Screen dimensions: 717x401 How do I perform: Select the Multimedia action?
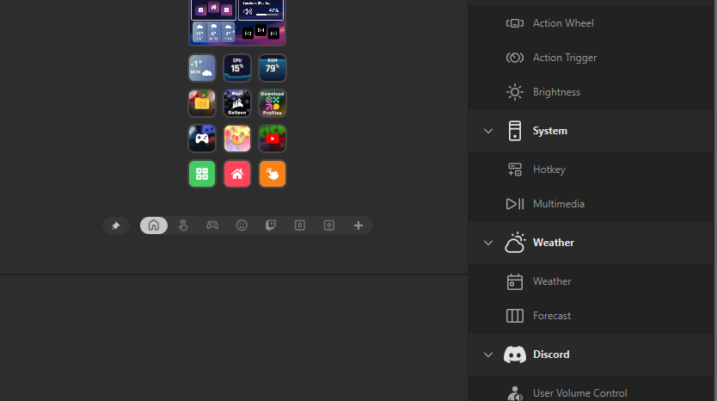pos(558,204)
